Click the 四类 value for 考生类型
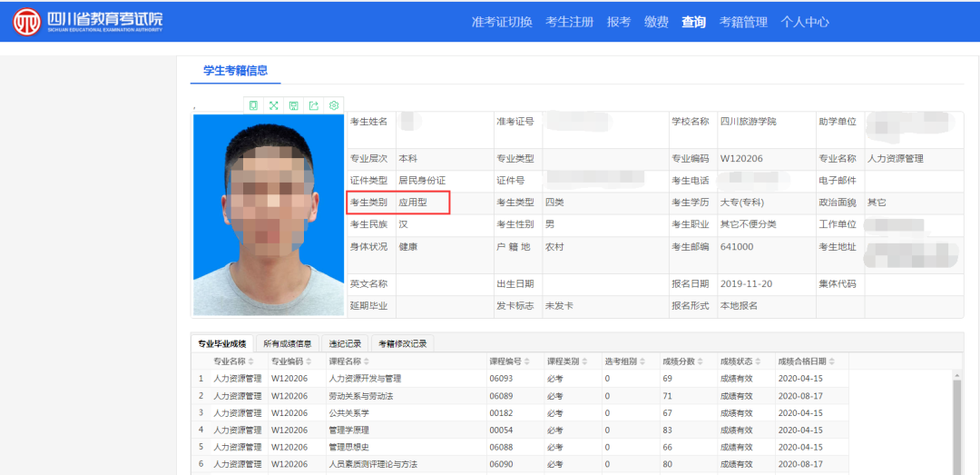980x475 pixels. point(554,203)
